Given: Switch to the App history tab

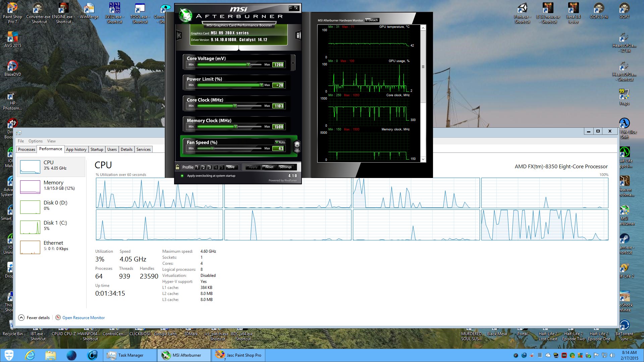Looking at the screenshot, I should 76,149.
